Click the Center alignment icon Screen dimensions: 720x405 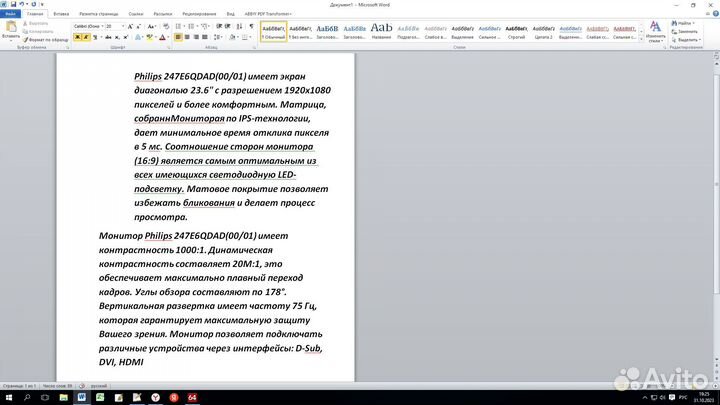coord(187,37)
